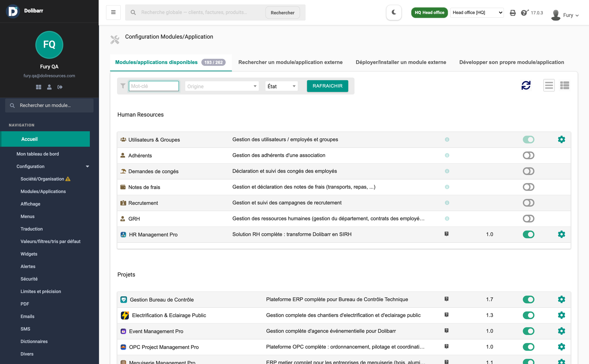Viewport: 589px width, 364px height.
Task: Enable the Adhérents module
Action: [x=528, y=155]
